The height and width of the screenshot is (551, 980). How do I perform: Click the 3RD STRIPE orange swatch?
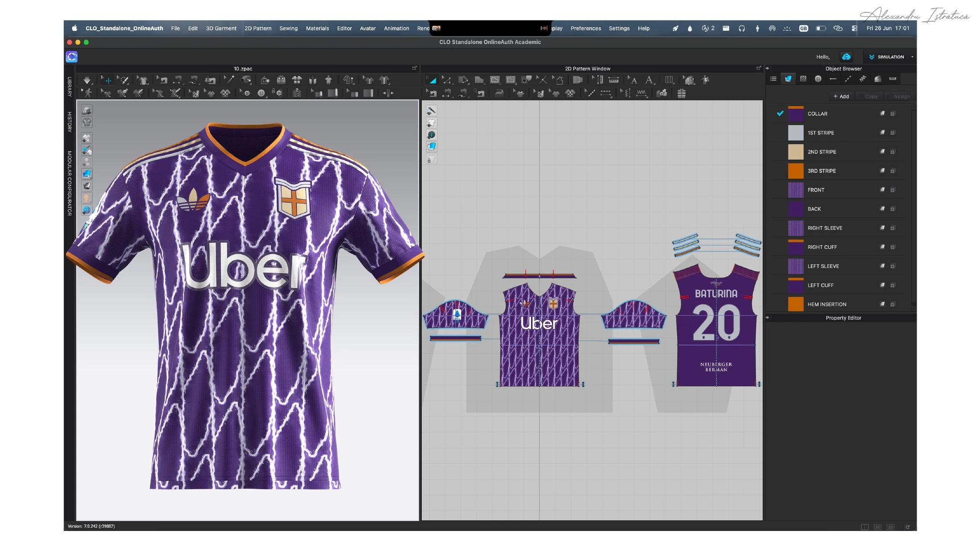coord(796,171)
